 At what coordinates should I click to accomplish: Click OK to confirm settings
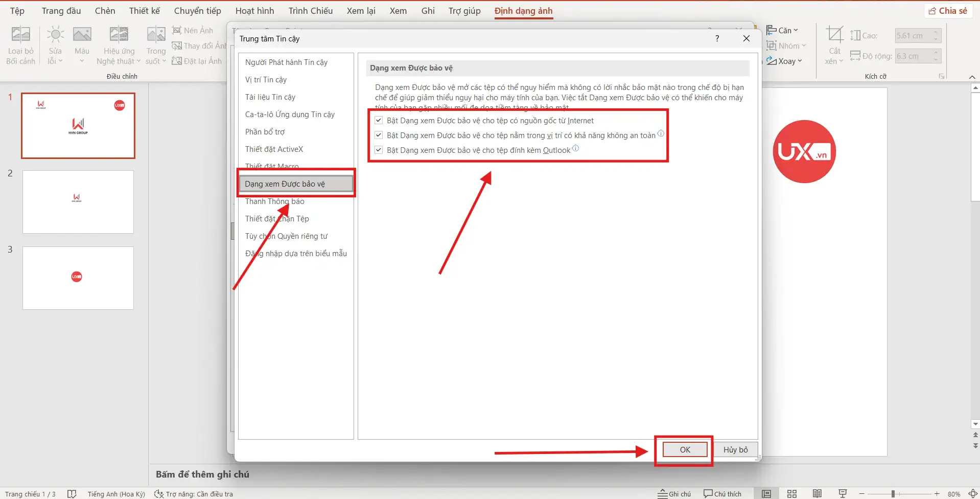pos(684,449)
